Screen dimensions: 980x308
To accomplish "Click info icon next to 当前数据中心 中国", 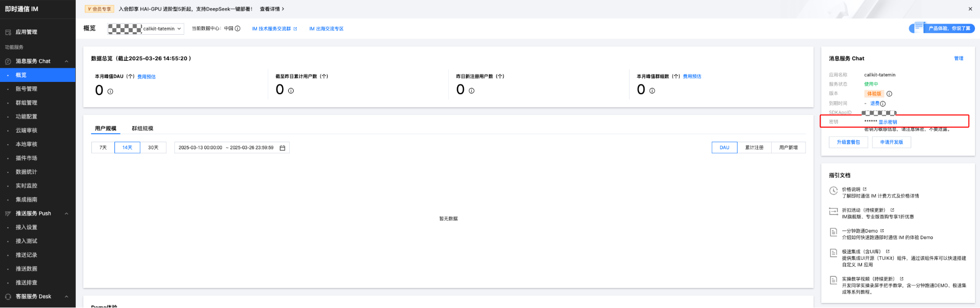I will point(237,29).
